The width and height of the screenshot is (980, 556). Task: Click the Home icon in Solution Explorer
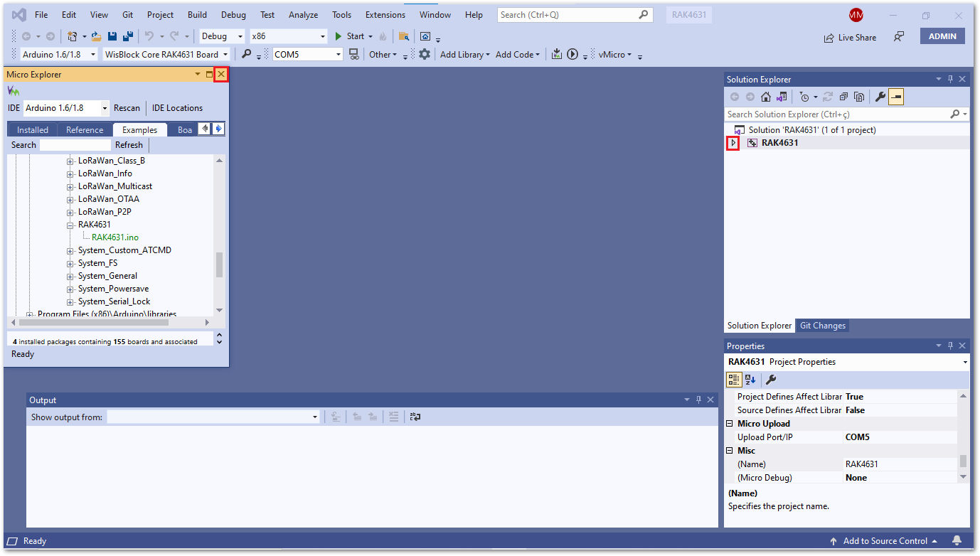pyautogui.click(x=766, y=97)
